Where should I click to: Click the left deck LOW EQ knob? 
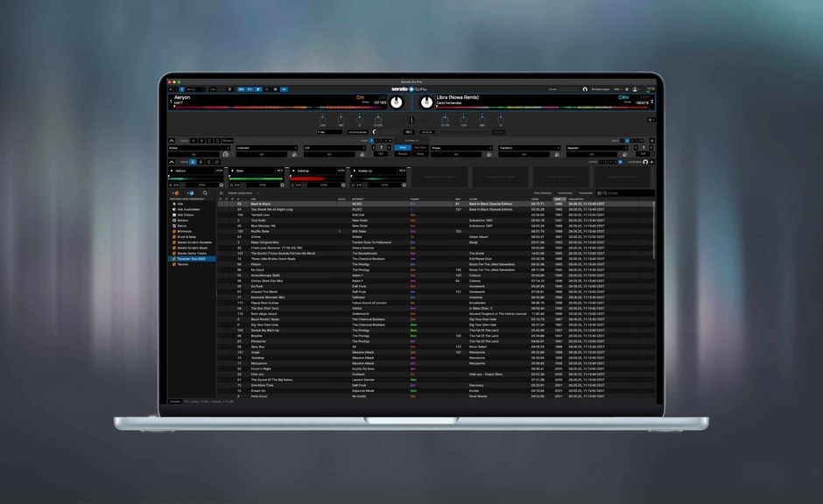[x=322, y=120]
